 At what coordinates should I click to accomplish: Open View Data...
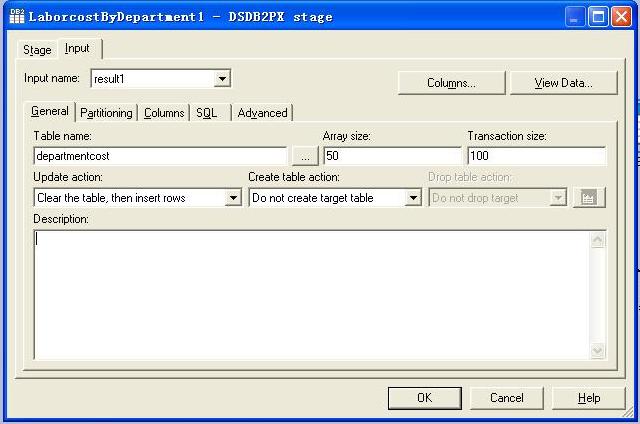click(563, 83)
